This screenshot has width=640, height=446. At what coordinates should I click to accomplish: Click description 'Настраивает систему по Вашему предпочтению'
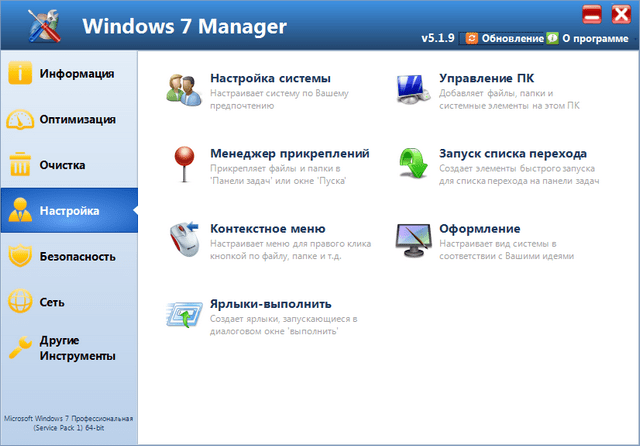(279, 99)
